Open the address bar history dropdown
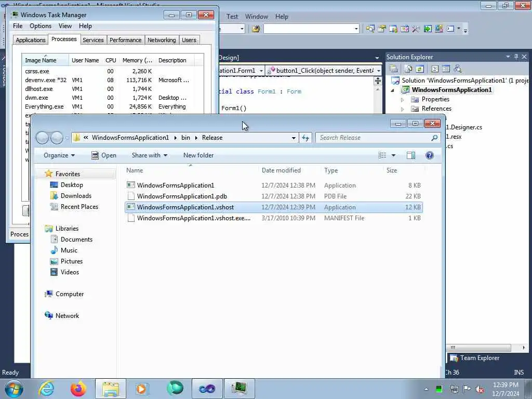The image size is (532, 399). 294,138
